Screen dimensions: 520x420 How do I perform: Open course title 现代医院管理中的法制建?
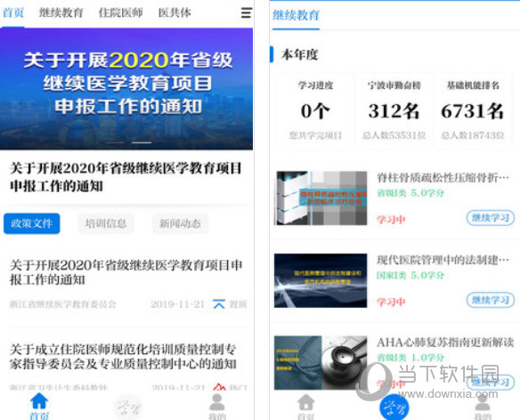(443, 260)
